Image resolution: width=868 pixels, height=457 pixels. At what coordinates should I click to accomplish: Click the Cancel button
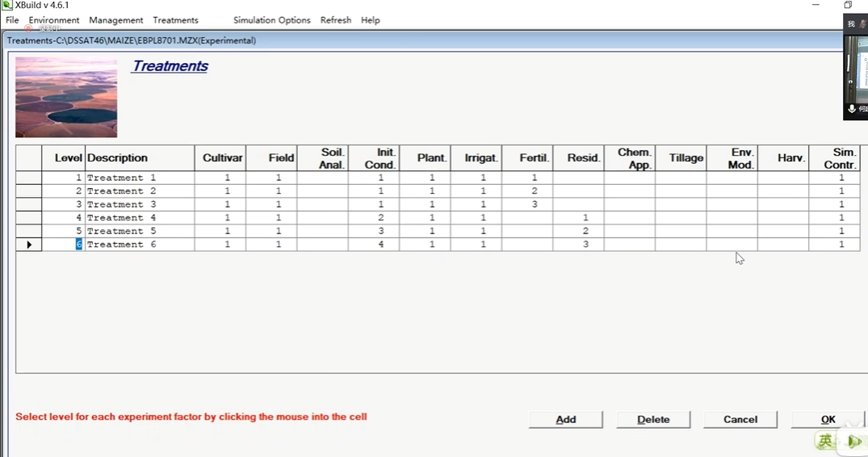tap(740, 419)
